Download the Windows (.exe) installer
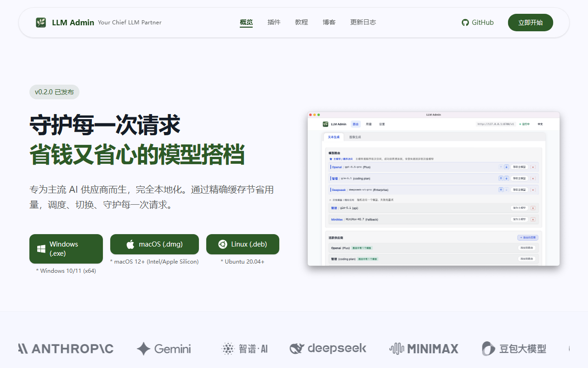 pos(66,249)
